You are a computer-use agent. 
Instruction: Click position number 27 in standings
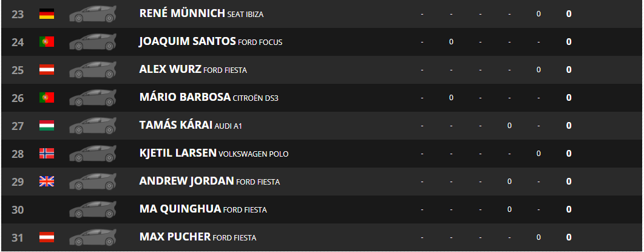click(18, 126)
